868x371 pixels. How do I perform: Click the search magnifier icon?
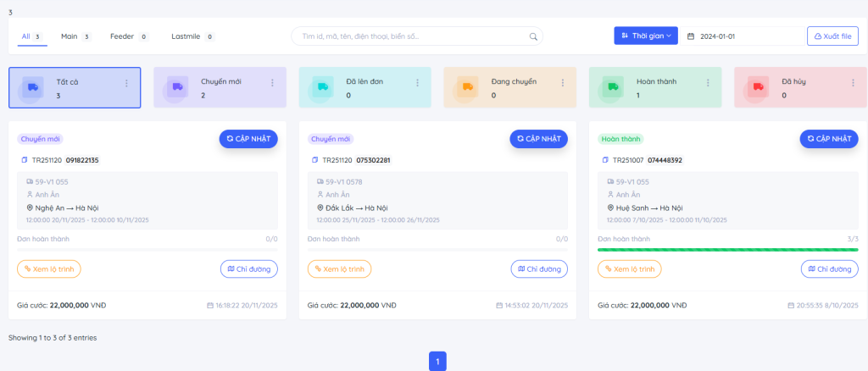[x=533, y=36]
